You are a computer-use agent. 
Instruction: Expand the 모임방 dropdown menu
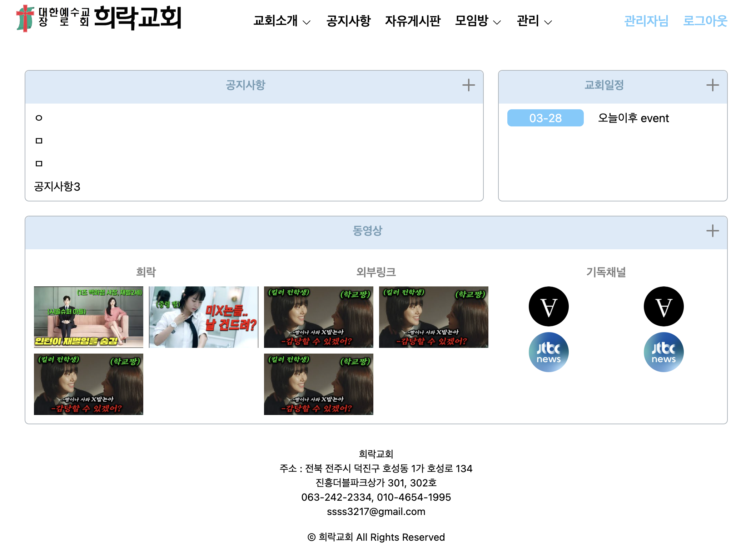pos(477,21)
